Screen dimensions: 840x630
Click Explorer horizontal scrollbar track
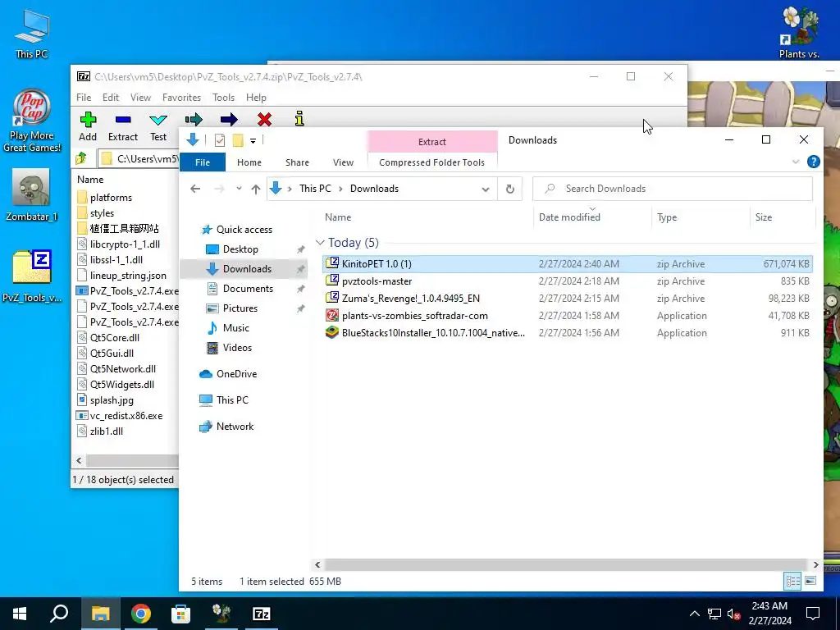tap(565, 564)
